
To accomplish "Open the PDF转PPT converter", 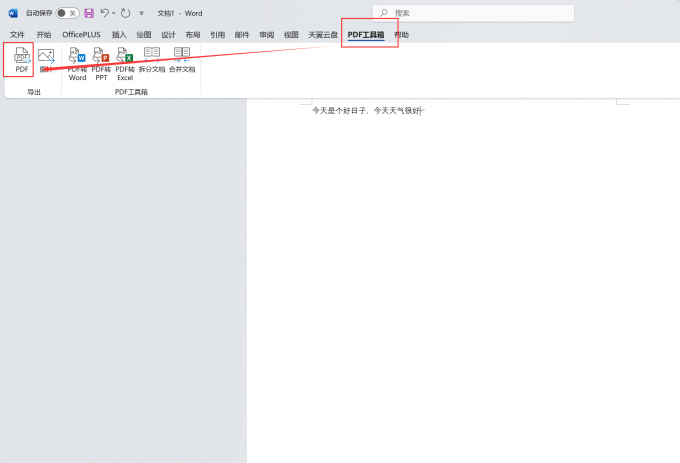I will click(x=101, y=64).
